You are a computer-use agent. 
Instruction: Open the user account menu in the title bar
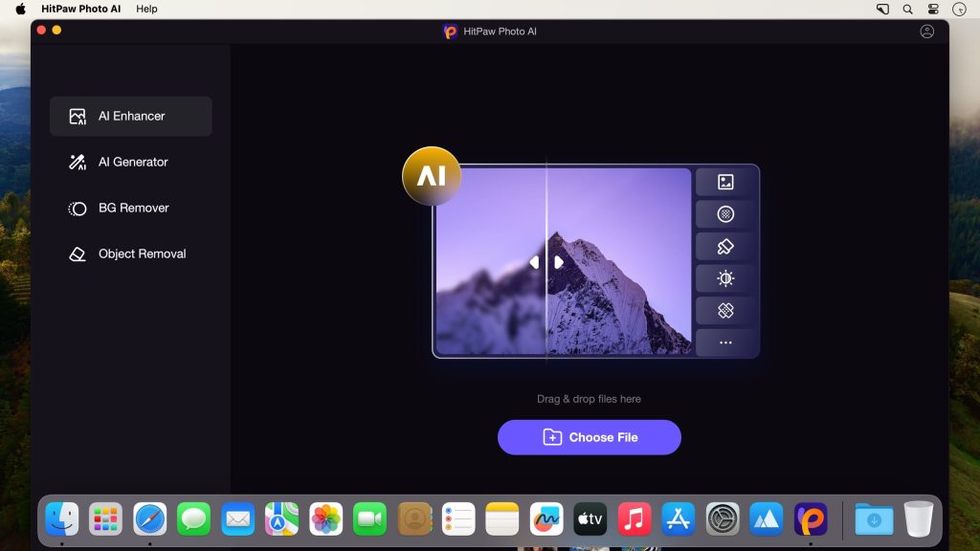925,31
